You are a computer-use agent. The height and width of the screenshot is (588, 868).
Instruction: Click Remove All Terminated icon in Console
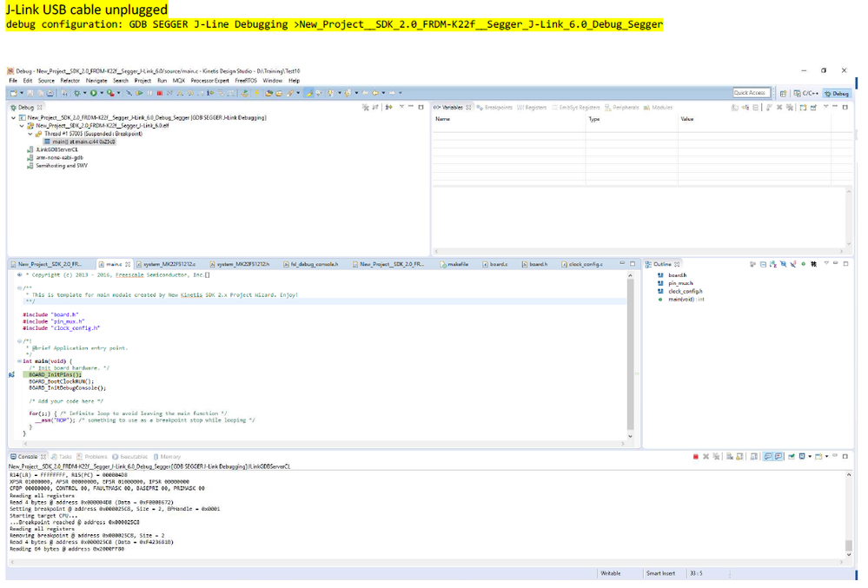pyautogui.click(x=716, y=457)
